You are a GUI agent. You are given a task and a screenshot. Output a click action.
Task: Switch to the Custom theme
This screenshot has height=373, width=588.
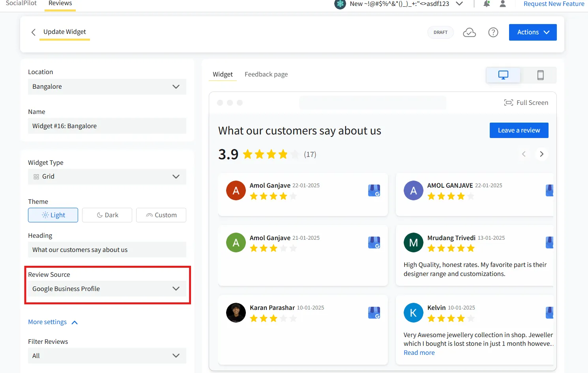[x=161, y=215]
